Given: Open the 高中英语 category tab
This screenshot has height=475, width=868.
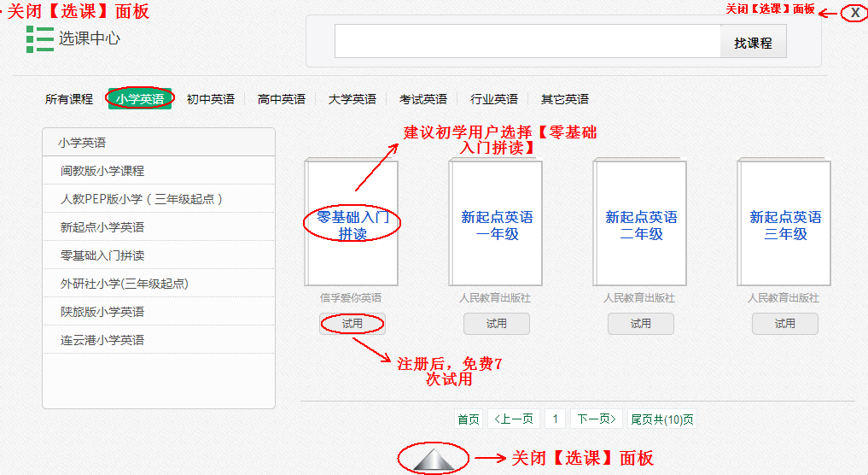Looking at the screenshot, I should click(x=282, y=99).
